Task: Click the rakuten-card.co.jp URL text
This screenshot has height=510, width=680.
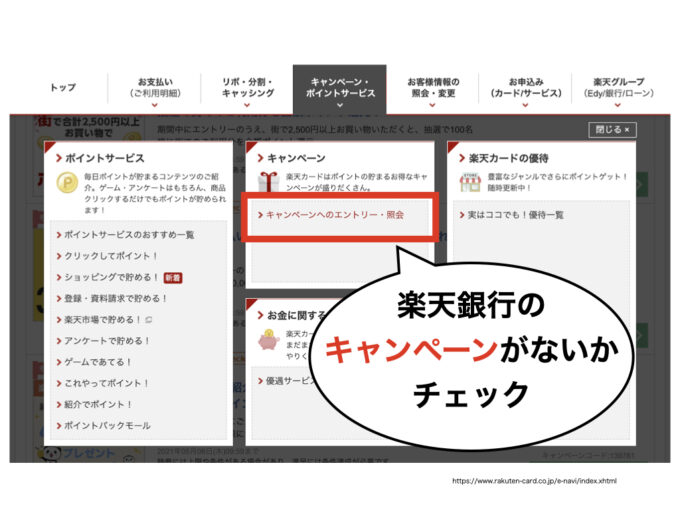Action: [534, 481]
